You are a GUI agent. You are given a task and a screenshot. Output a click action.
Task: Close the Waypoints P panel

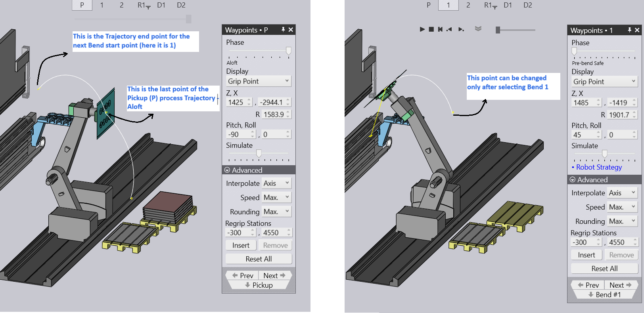coord(291,30)
